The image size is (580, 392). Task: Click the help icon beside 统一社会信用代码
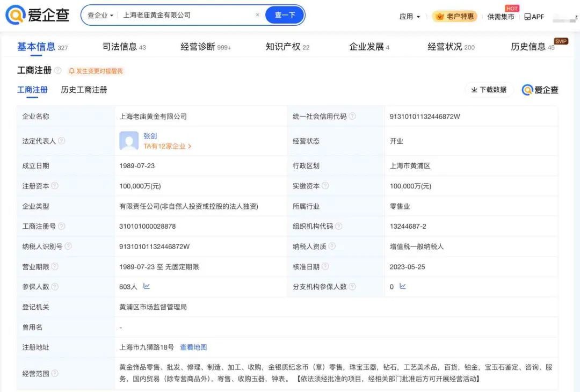coord(352,116)
